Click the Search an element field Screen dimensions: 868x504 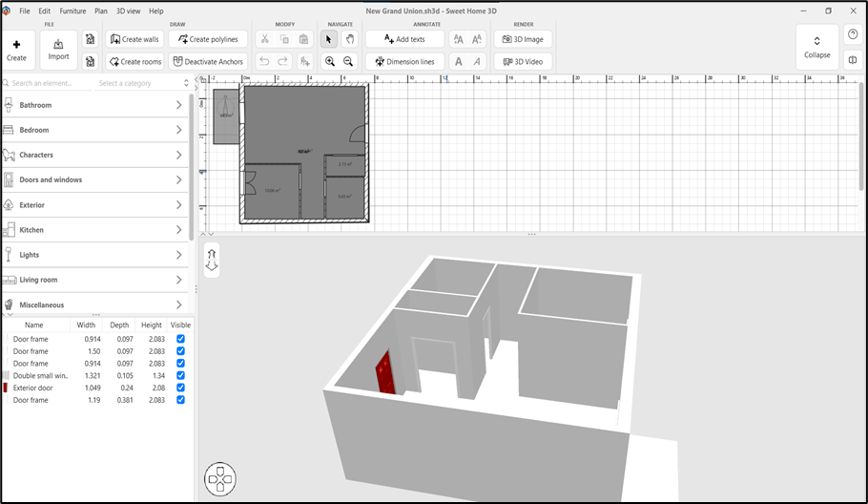pyautogui.click(x=47, y=83)
